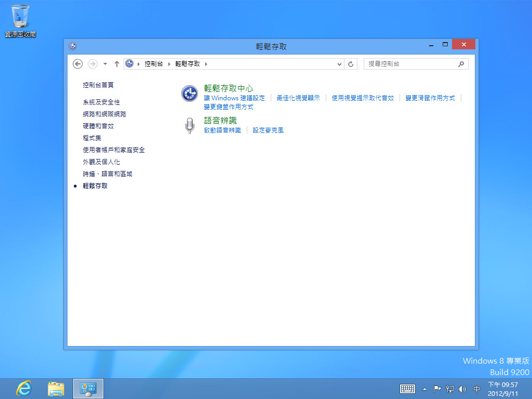
Task: Click 設定麥克風 link
Action: (268, 130)
